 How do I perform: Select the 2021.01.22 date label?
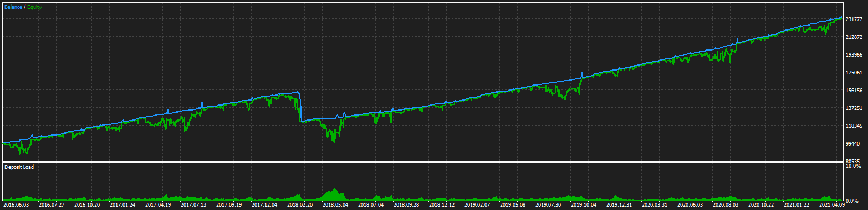point(797,205)
